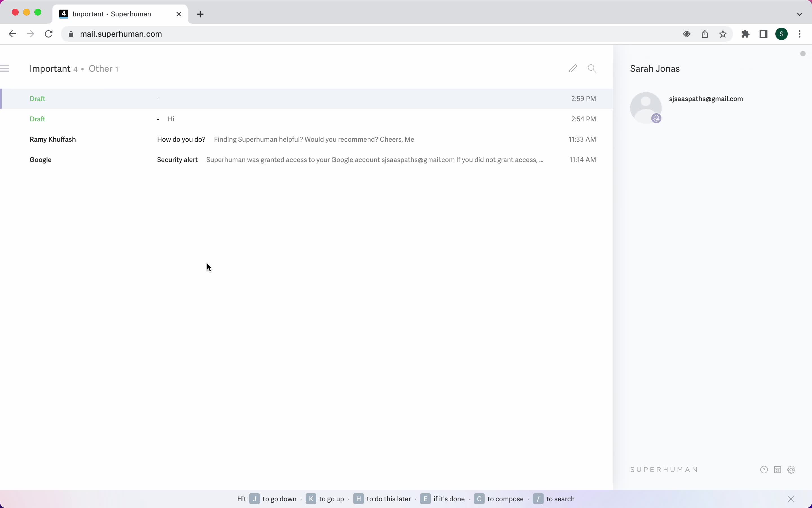Click the slash key search hint

[538, 499]
